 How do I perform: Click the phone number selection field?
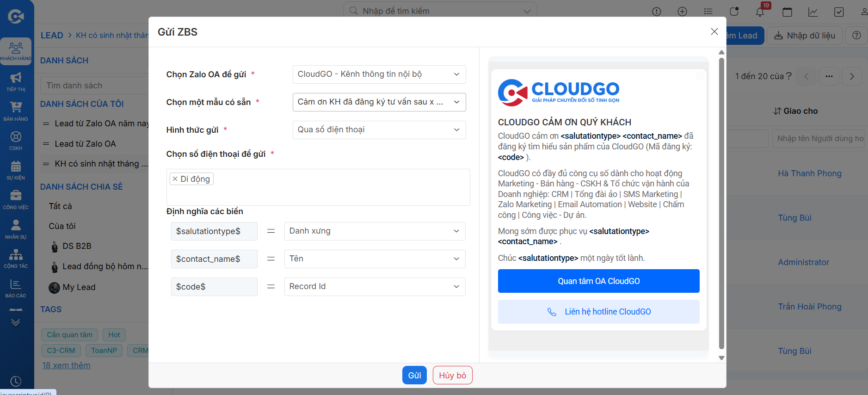tap(318, 187)
